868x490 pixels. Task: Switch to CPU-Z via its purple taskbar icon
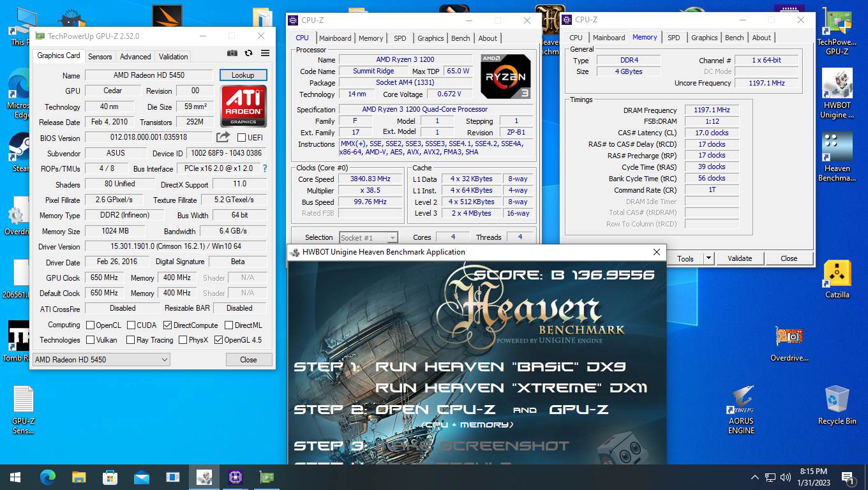click(x=235, y=477)
